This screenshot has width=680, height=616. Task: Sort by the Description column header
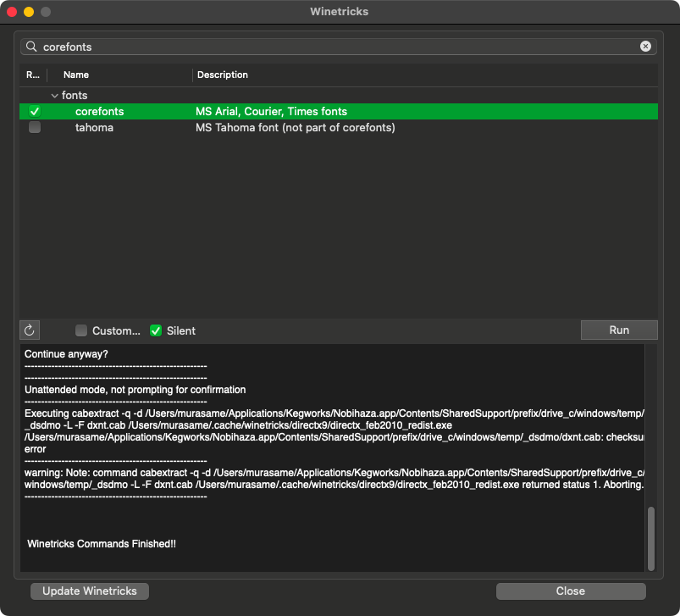point(223,75)
